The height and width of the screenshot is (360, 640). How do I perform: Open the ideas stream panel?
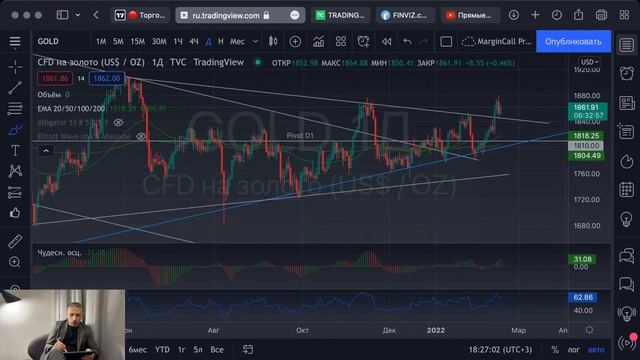click(627, 313)
